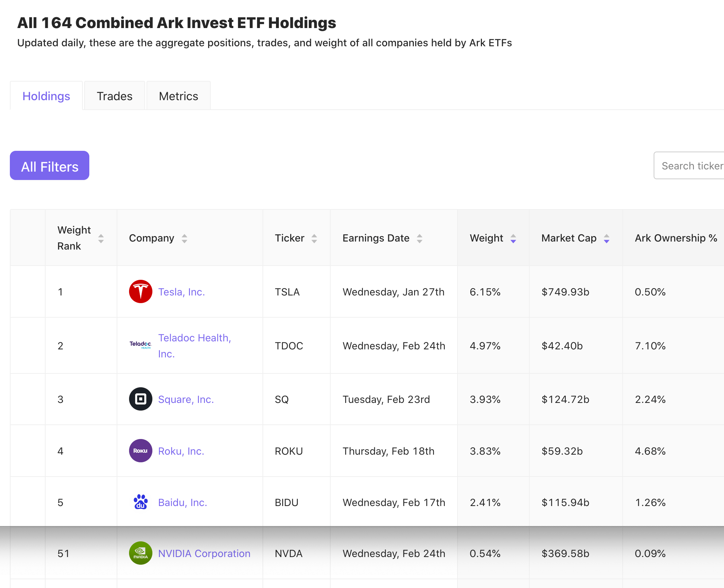This screenshot has width=724, height=588.
Task: Sort table by Ticker column arrows
Action: pyautogui.click(x=314, y=239)
